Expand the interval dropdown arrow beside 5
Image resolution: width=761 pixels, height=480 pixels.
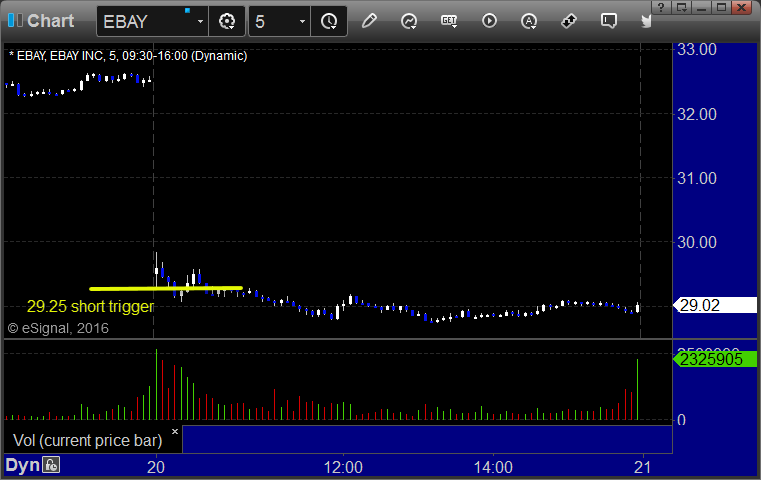pos(302,21)
